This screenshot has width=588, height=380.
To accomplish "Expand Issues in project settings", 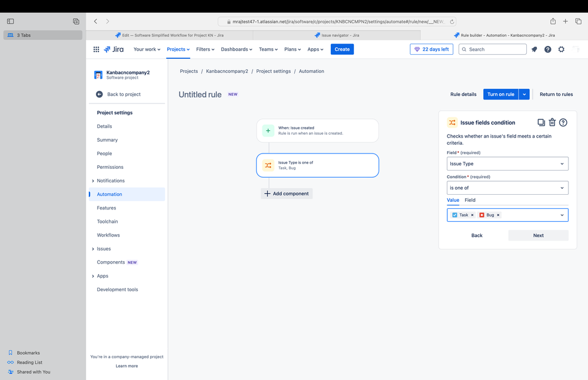I will click(x=93, y=249).
